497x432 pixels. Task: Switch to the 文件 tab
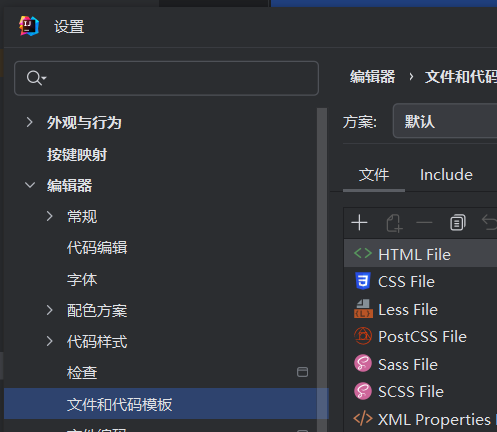374,175
